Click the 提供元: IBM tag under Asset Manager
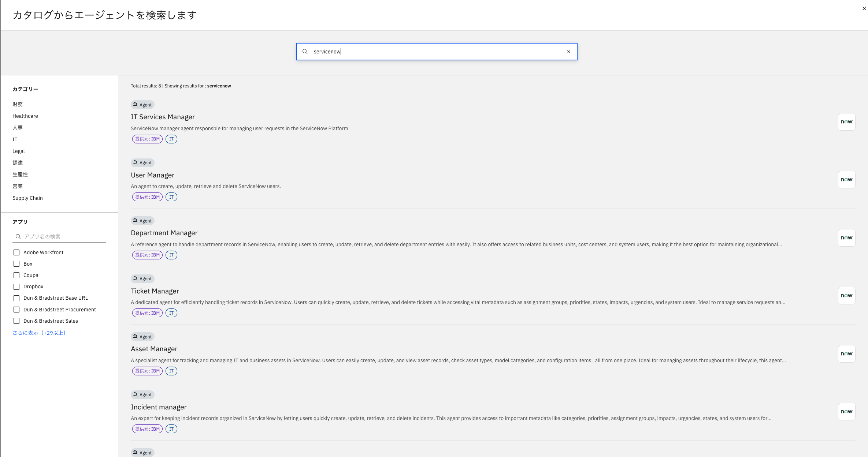Image resolution: width=868 pixels, height=457 pixels. click(147, 371)
